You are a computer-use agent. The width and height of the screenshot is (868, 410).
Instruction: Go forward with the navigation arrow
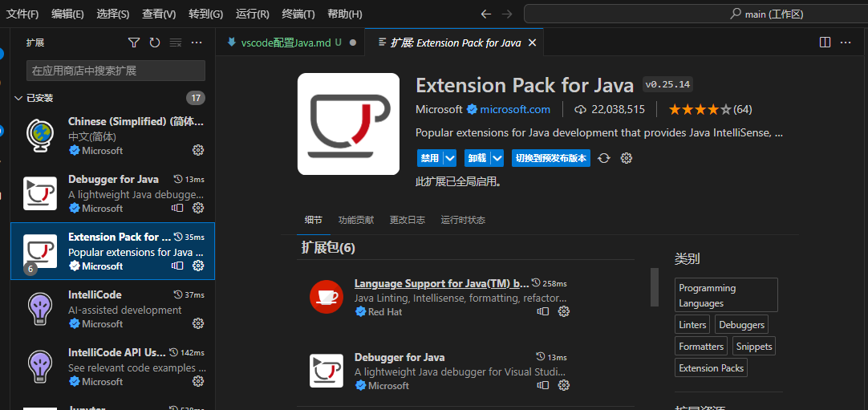[x=506, y=14]
